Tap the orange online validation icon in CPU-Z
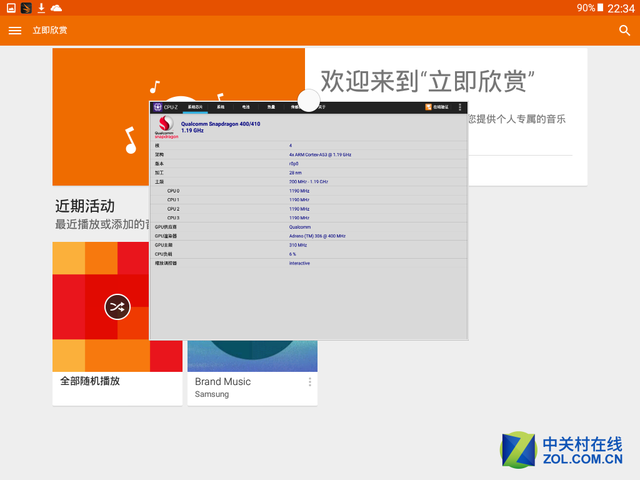 coord(428,107)
